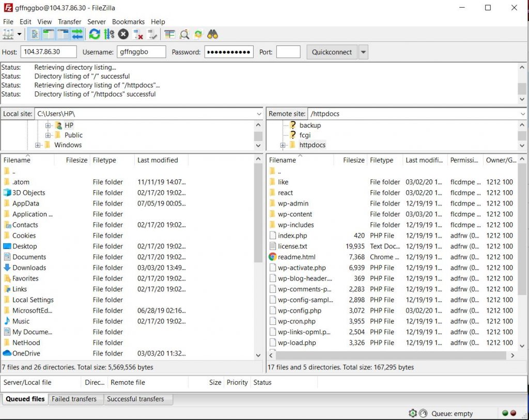Click the remote horizontal scrollbar
This screenshot has height=420, width=529.
click(x=392, y=355)
